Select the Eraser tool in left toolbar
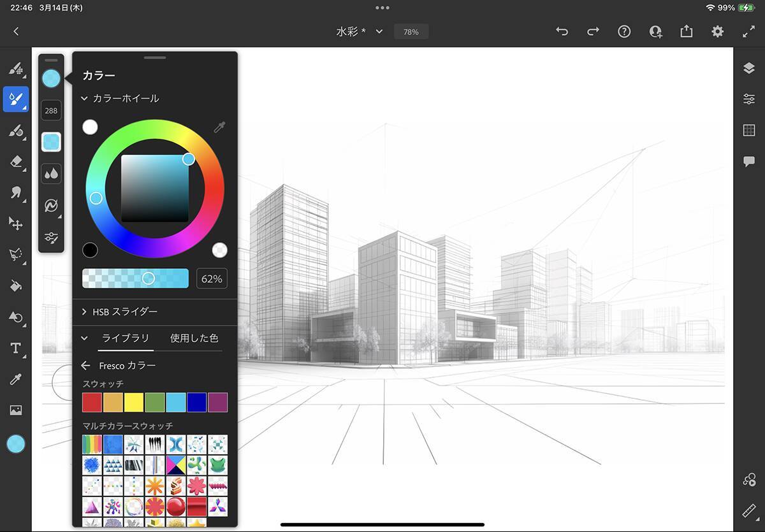The height and width of the screenshot is (532, 765). pyautogui.click(x=16, y=162)
